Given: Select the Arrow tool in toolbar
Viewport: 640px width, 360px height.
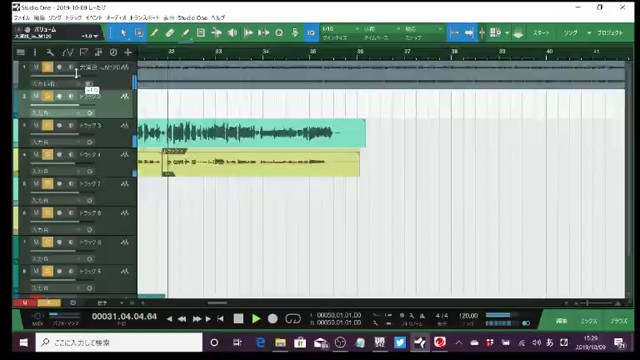Looking at the screenshot, I should pyautogui.click(x=123, y=33).
